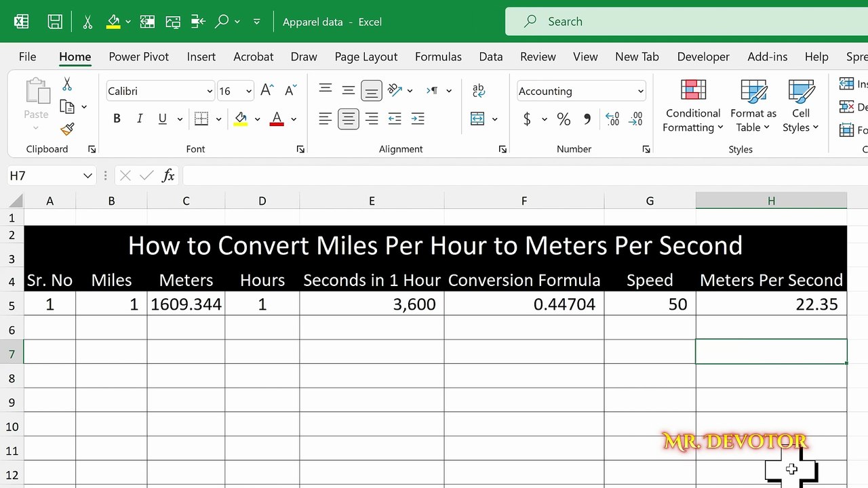Toggle Italic formatting
Screen dimensions: 868x488
[x=140, y=119]
